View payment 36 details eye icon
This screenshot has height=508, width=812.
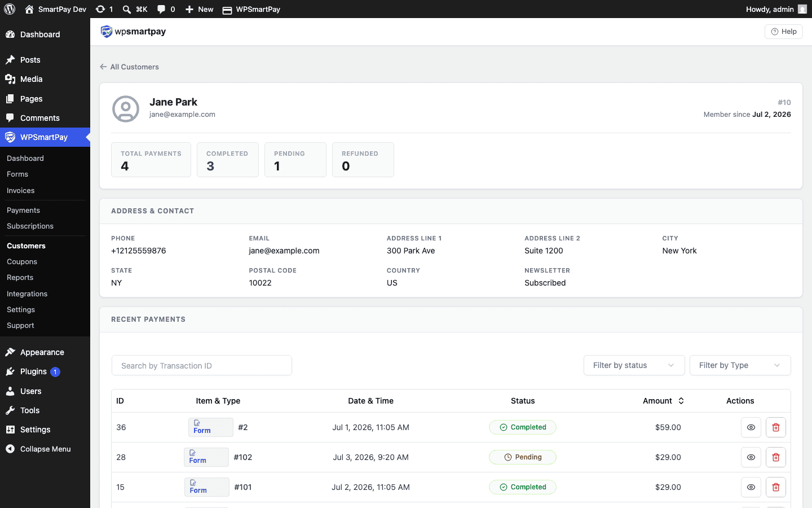coord(751,427)
